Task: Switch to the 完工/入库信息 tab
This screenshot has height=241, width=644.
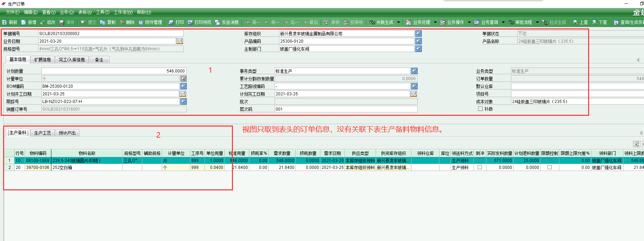Action: point(72,60)
